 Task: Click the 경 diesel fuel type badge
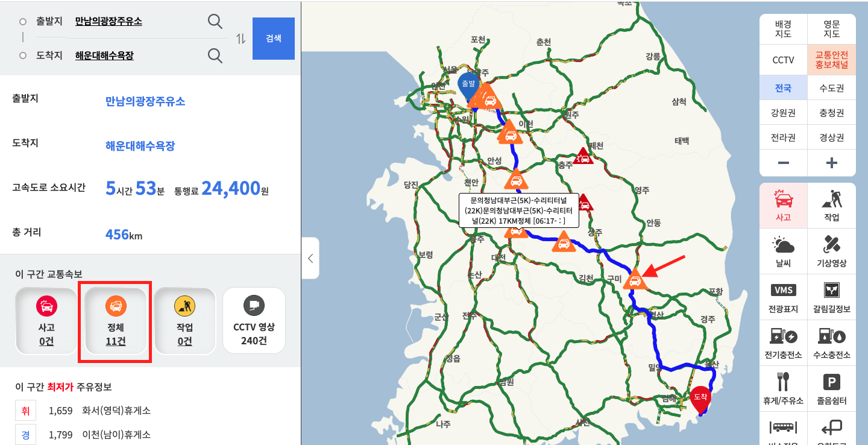pyautogui.click(x=26, y=434)
